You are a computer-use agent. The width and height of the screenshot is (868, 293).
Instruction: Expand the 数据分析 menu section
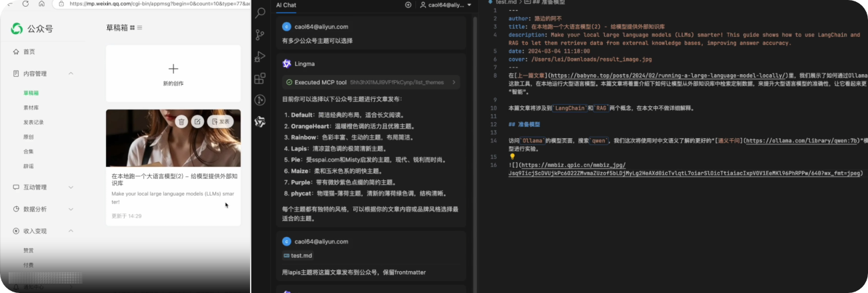[71, 209]
